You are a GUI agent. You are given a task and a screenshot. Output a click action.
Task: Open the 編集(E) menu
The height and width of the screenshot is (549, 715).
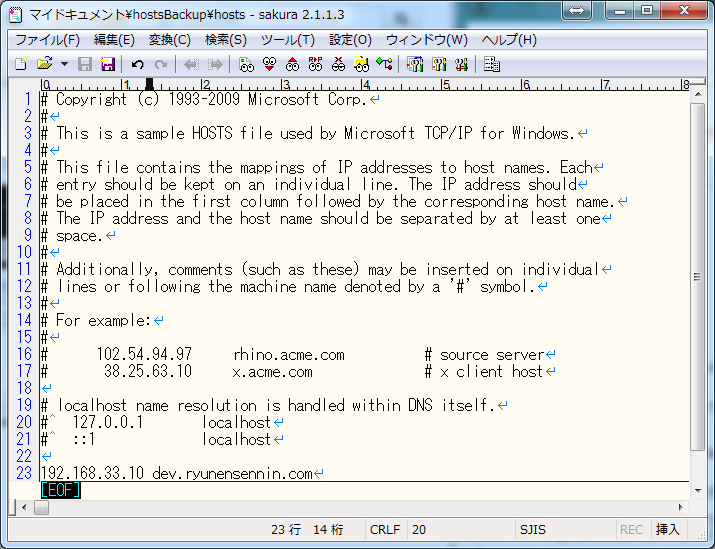coord(114,40)
